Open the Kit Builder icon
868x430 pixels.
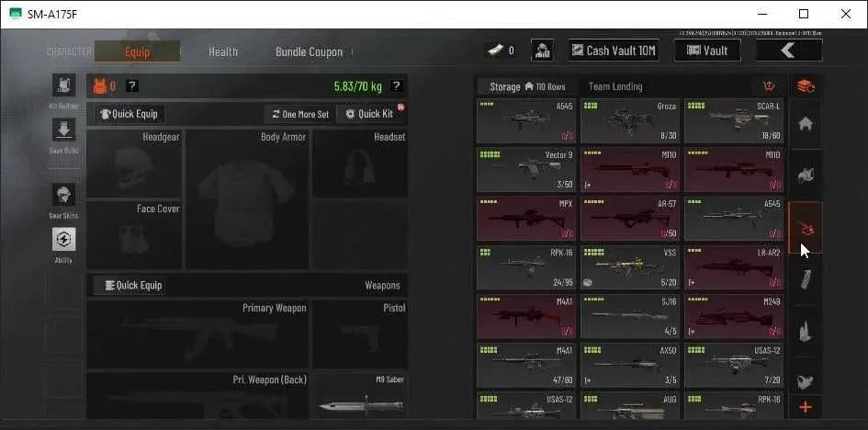[63, 85]
